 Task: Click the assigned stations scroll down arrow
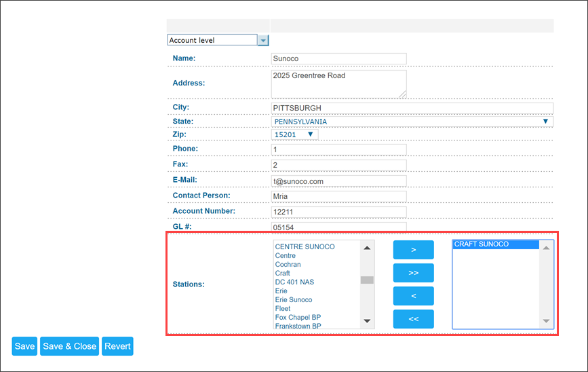click(546, 321)
